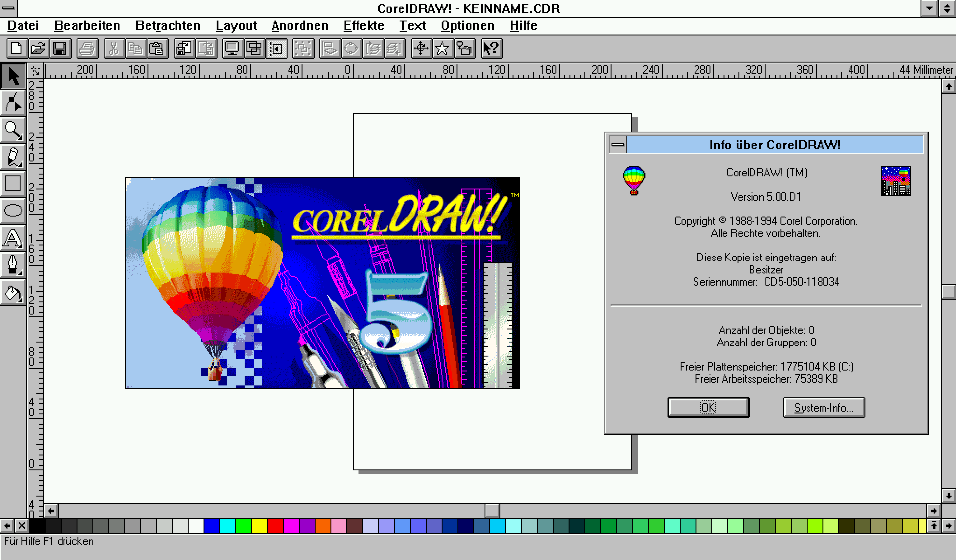Click the 'Version 5.00.D1' text
Image resolution: width=956 pixels, height=560 pixels.
766,197
